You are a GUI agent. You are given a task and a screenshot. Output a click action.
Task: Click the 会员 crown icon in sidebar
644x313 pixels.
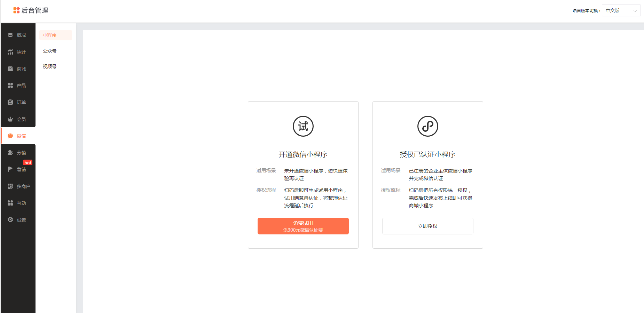(10, 119)
